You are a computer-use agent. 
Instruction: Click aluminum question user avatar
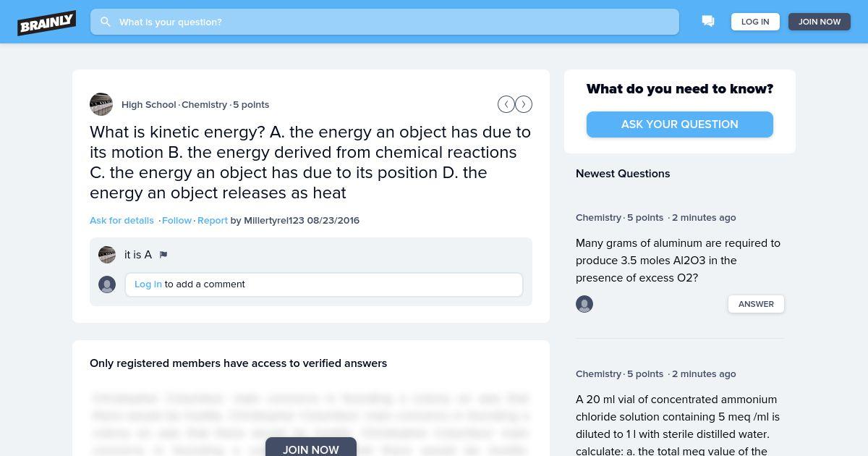[584, 304]
